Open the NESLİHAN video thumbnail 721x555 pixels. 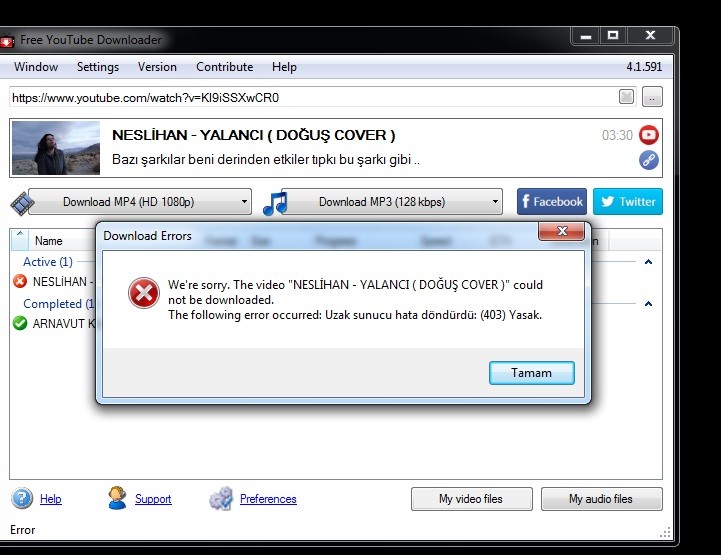tap(56, 148)
